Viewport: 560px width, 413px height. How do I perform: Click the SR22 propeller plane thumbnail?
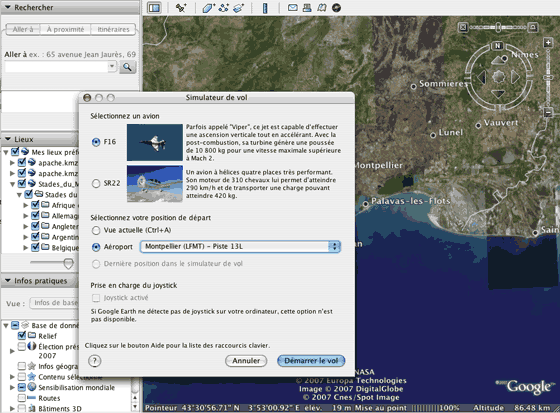[155, 184]
